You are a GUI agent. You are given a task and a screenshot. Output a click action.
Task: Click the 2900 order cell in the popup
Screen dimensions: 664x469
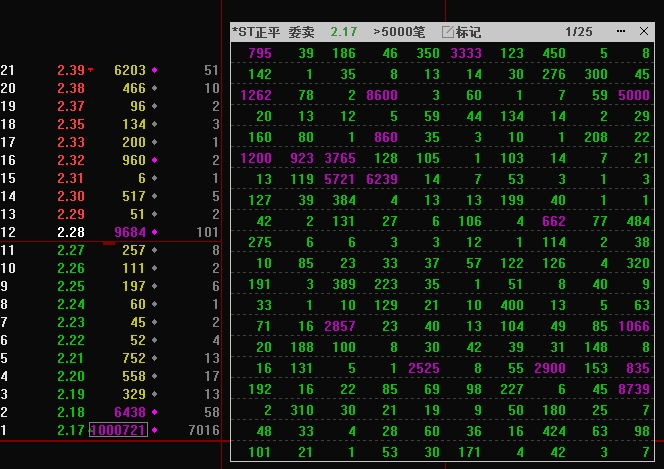[550, 368]
